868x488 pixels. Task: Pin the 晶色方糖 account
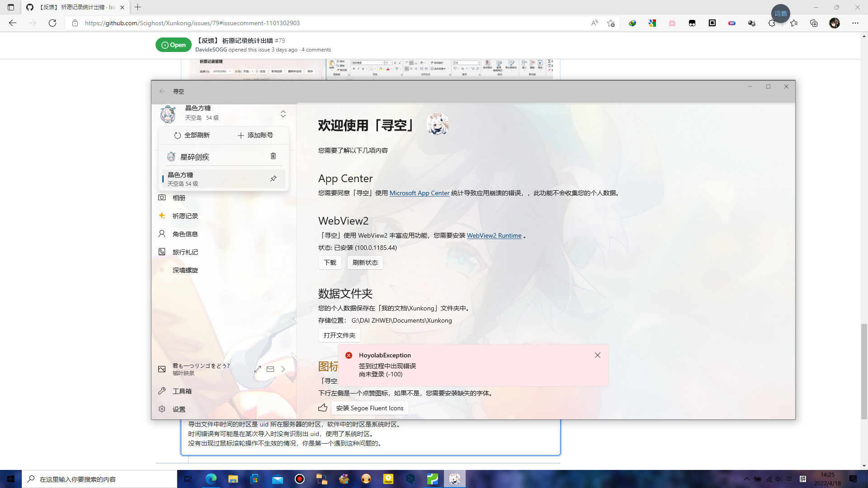click(273, 178)
